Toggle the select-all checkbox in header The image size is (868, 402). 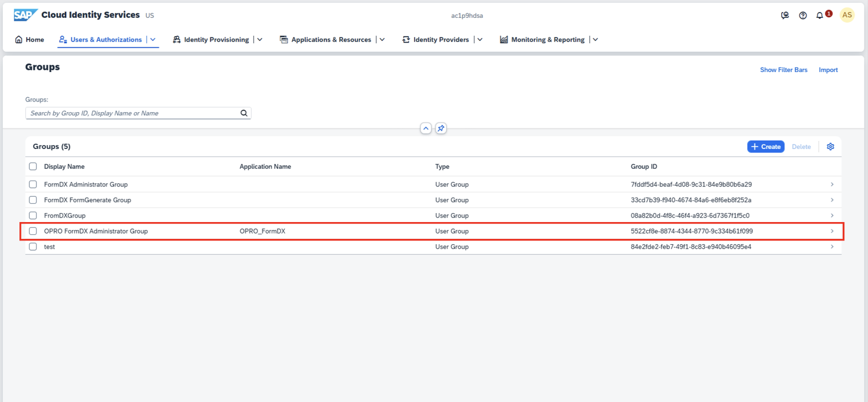tap(33, 167)
